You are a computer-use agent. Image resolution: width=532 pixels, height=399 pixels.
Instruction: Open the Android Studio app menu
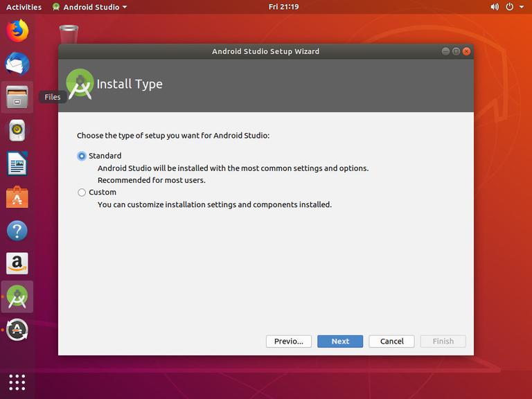90,7
